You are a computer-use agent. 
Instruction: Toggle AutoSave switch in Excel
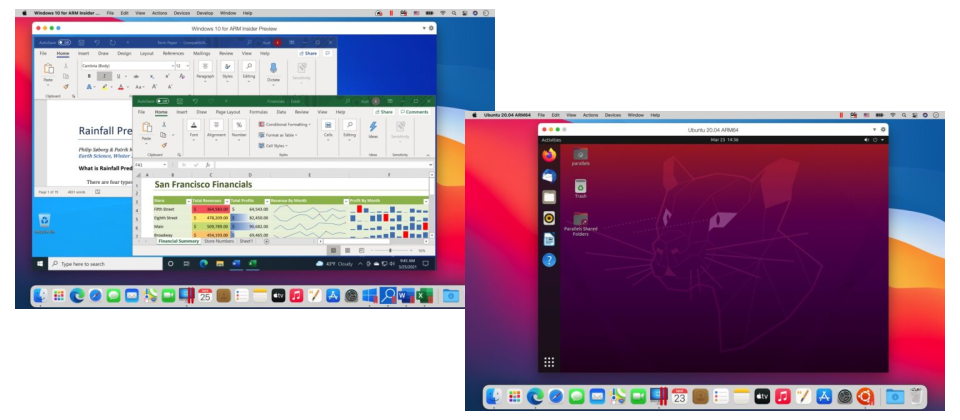162,101
